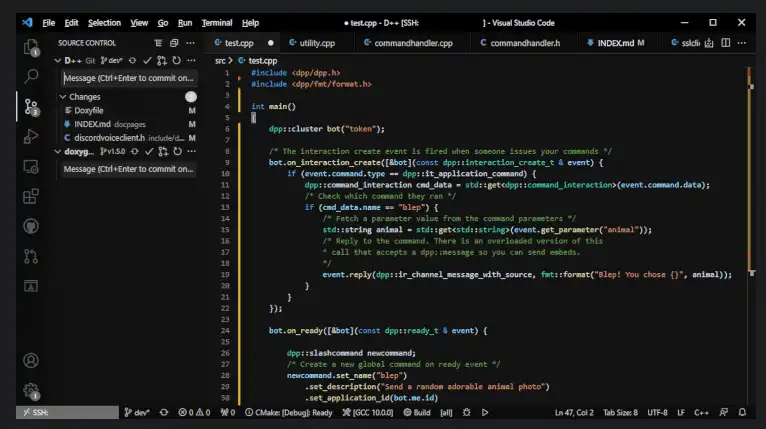Create pull request for doxyg... repository
766x429 pixels.
(x=163, y=151)
